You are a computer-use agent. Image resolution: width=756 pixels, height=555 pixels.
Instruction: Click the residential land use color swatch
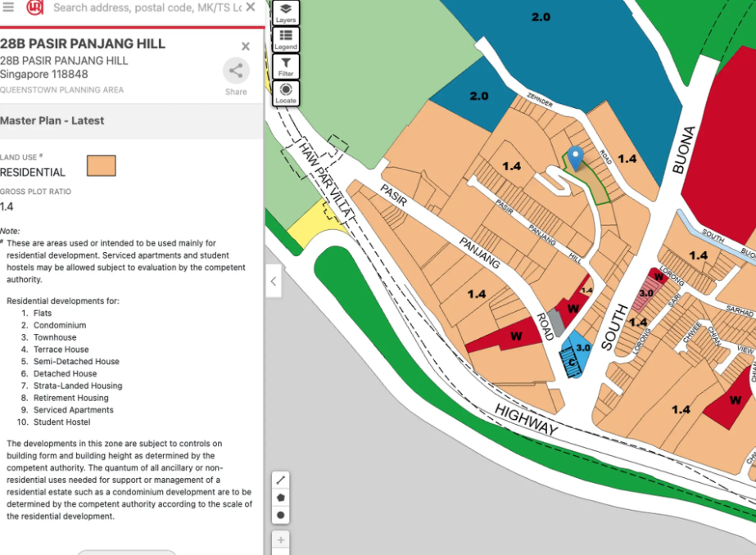[102, 165]
